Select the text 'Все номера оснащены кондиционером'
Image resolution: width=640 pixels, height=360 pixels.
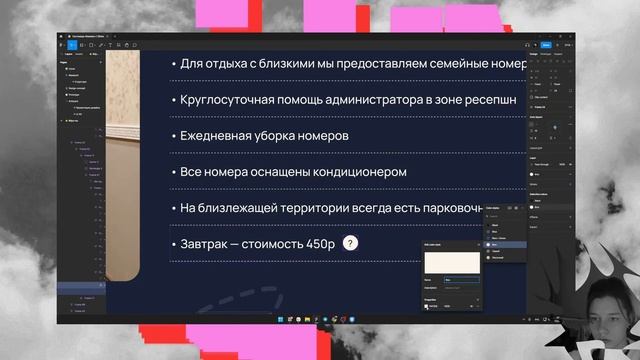point(293,172)
